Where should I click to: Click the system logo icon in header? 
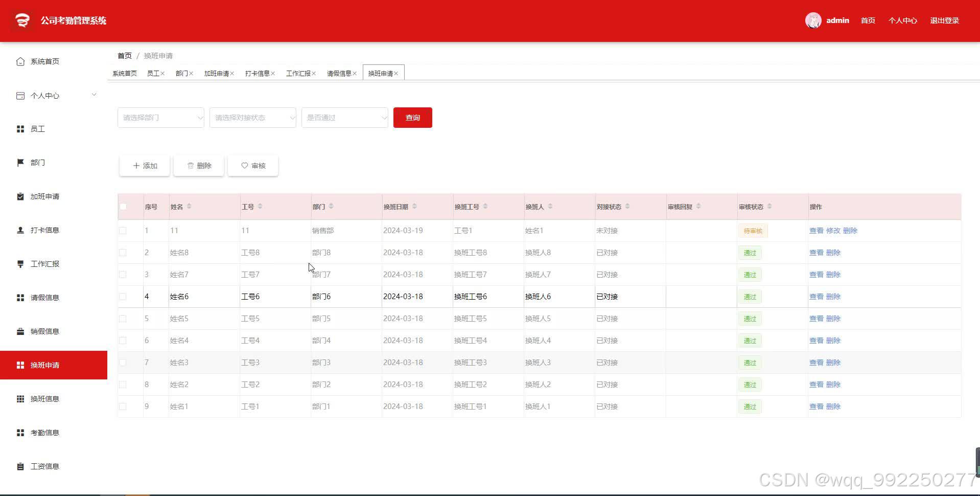pos(22,20)
